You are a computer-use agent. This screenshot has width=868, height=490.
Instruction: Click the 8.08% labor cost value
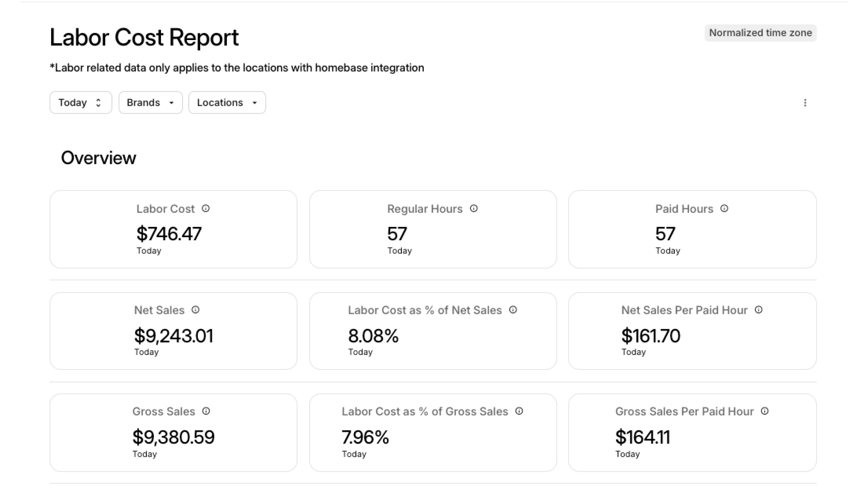click(373, 336)
